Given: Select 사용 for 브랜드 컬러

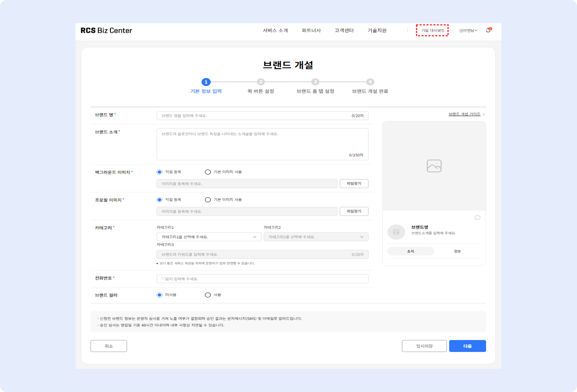Looking at the screenshot, I should [x=208, y=295].
